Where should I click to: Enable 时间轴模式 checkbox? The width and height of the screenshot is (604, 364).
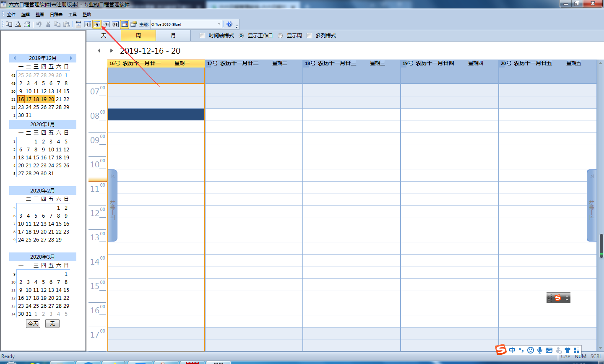click(x=203, y=36)
